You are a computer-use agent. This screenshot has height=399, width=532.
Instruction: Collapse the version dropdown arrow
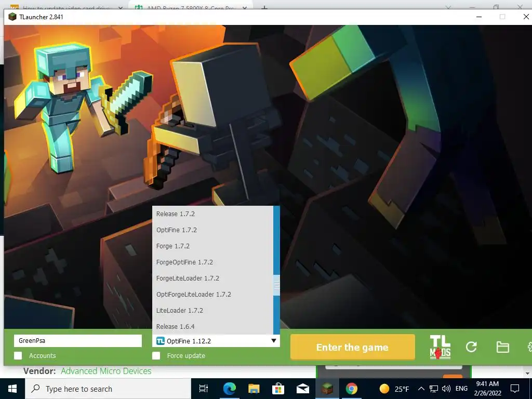(x=274, y=341)
